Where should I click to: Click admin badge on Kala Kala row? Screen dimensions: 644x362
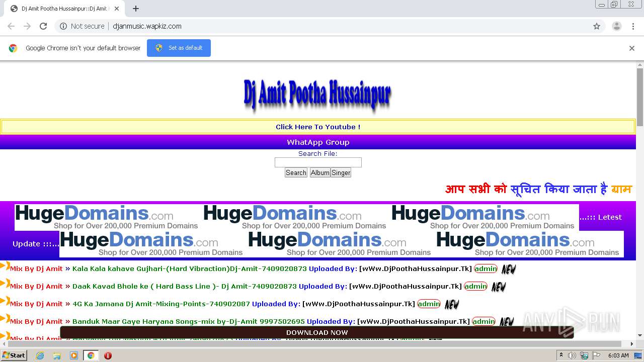point(486,269)
